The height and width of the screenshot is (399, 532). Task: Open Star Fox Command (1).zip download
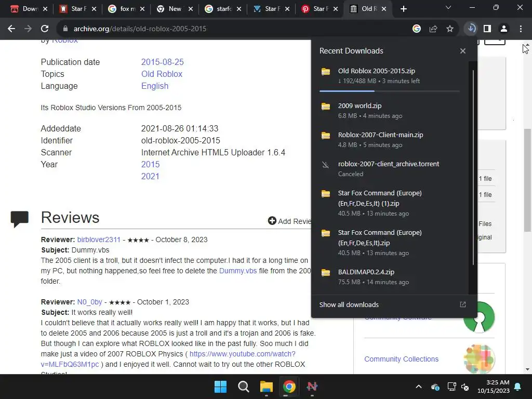click(390, 203)
